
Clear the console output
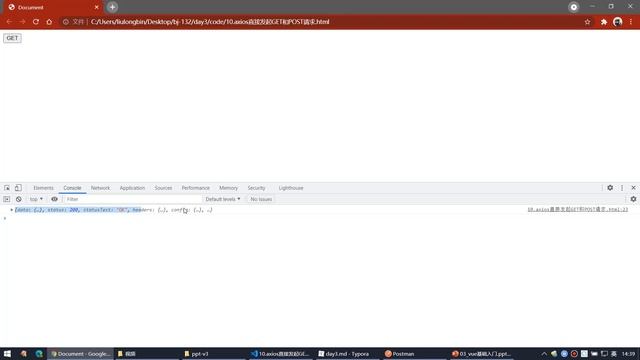pyautogui.click(x=19, y=199)
